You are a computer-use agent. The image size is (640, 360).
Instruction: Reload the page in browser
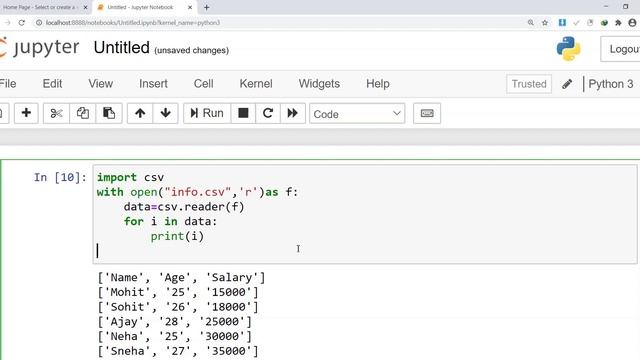pos(22,23)
